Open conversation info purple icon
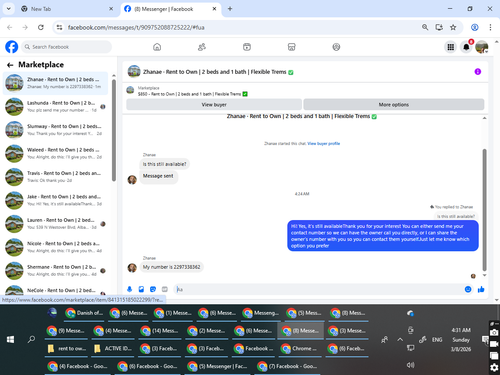 (x=478, y=72)
